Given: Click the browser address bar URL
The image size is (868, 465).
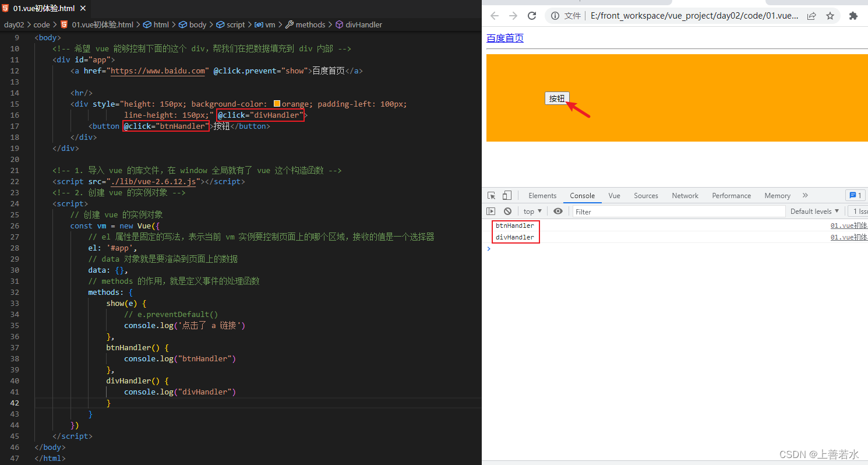Looking at the screenshot, I should [694, 16].
